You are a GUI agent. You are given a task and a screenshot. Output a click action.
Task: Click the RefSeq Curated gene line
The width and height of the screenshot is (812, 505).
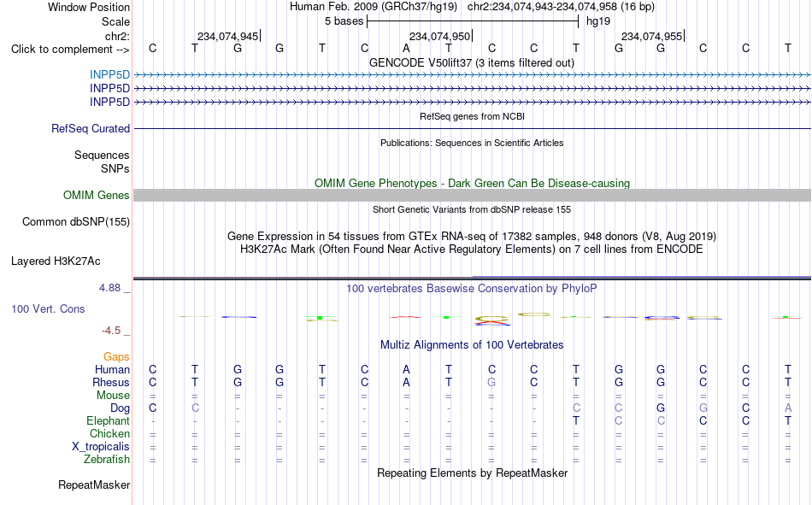tap(472, 128)
